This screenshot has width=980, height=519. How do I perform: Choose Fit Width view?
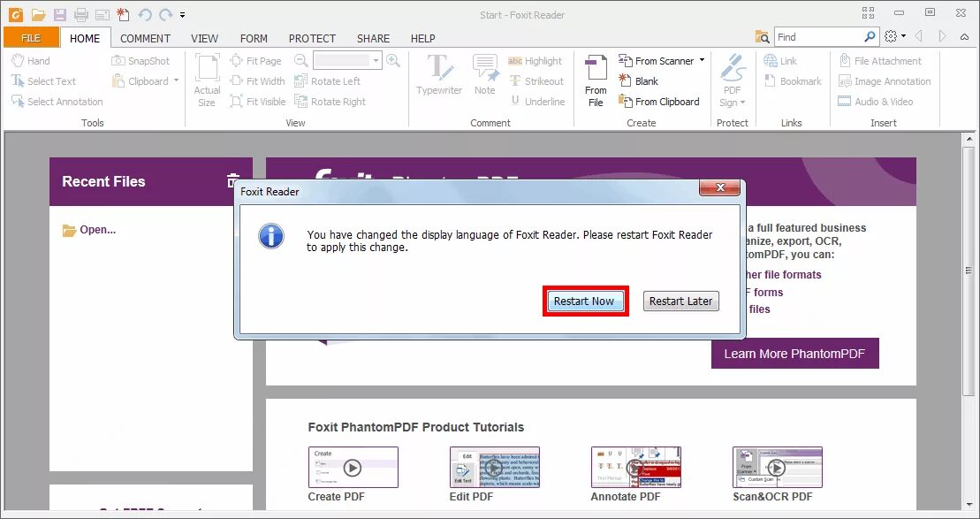pyautogui.click(x=257, y=81)
